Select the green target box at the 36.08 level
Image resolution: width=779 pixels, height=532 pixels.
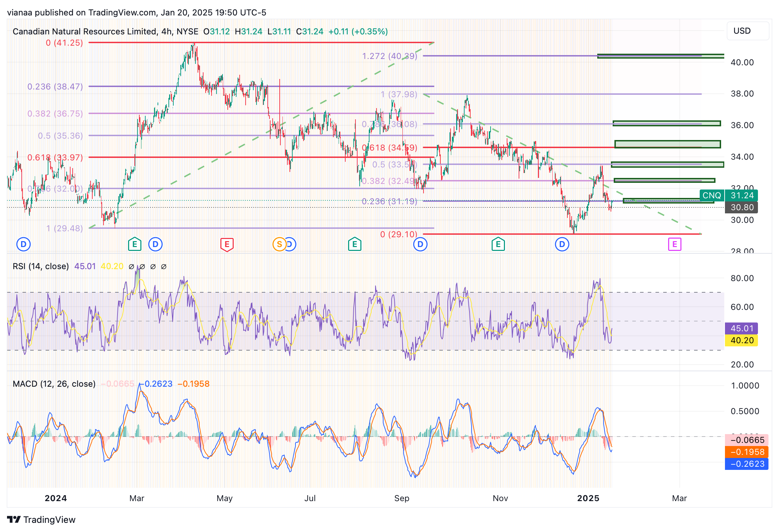pyautogui.click(x=667, y=124)
